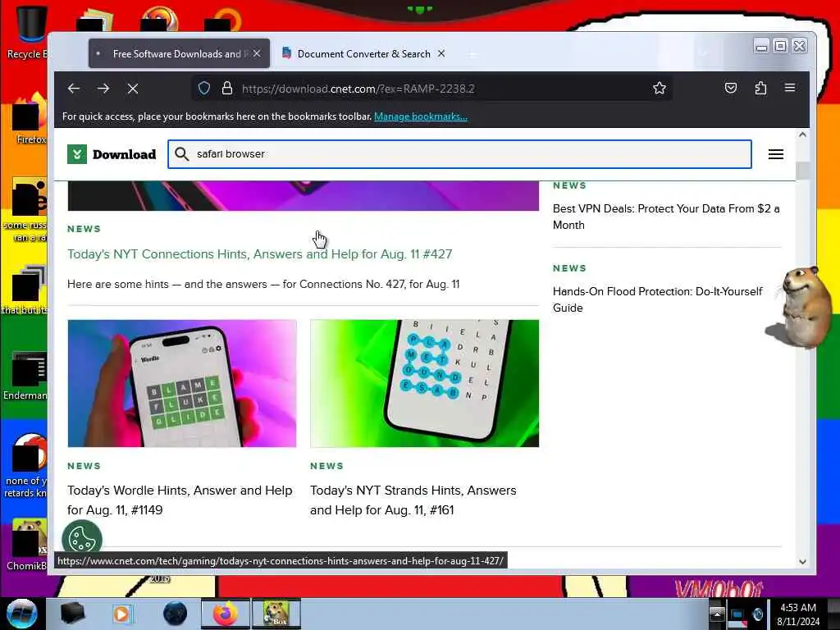Click the scrollbar down arrow
840x630 pixels.
coord(802,561)
